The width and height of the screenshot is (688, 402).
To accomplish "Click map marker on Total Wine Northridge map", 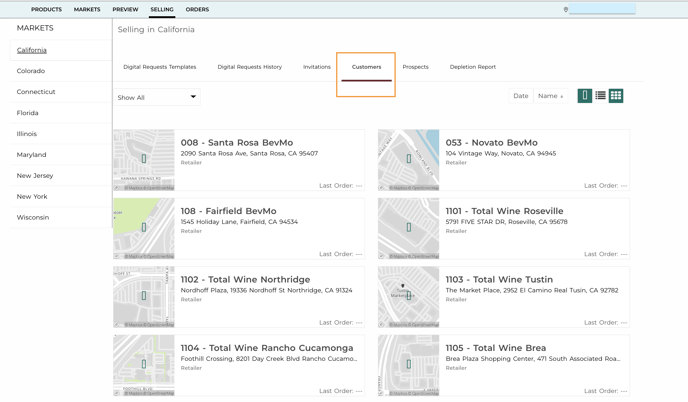I will [144, 296].
